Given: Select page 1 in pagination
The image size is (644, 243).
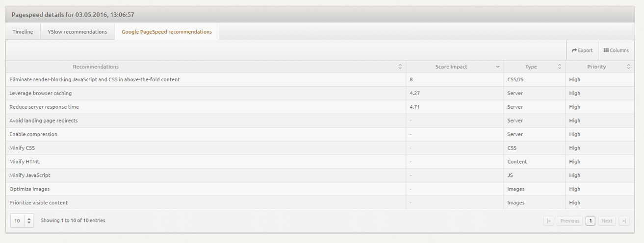Looking at the screenshot, I should pyautogui.click(x=591, y=221).
